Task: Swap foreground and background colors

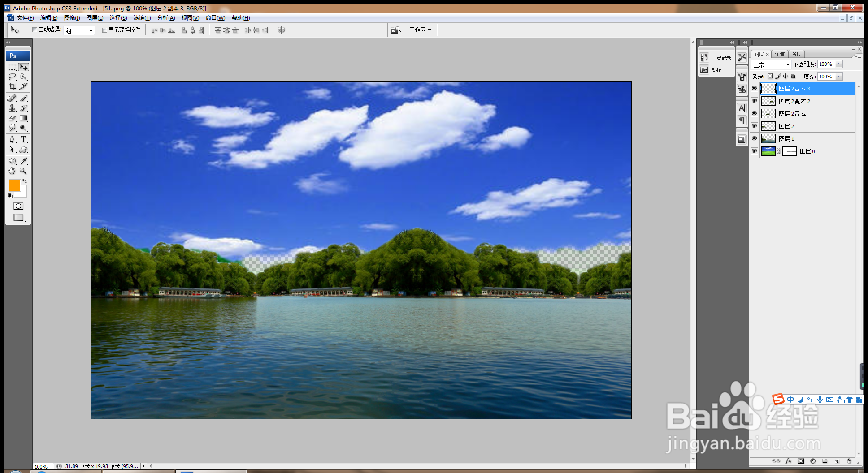Action: click(25, 181)
